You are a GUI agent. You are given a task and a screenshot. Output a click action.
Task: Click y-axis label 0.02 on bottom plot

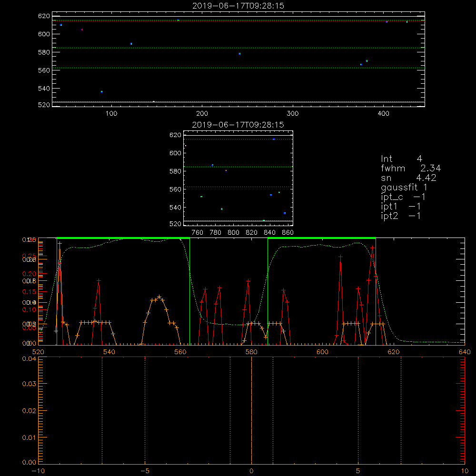29,411
